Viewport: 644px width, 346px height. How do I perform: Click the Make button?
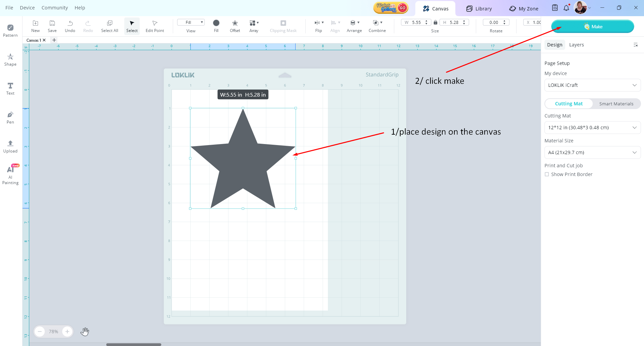pos(593,27)
